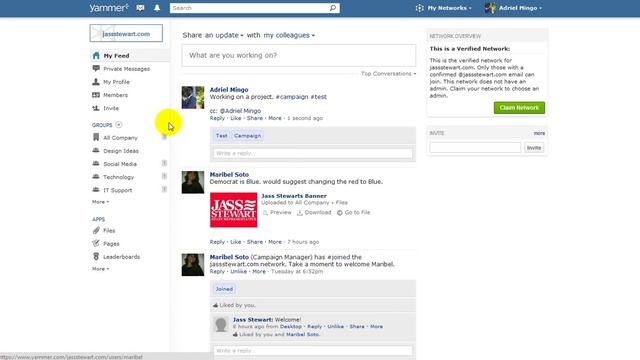
Task: Click the All Company bookmark icon
Action: (x=96, y=137)
